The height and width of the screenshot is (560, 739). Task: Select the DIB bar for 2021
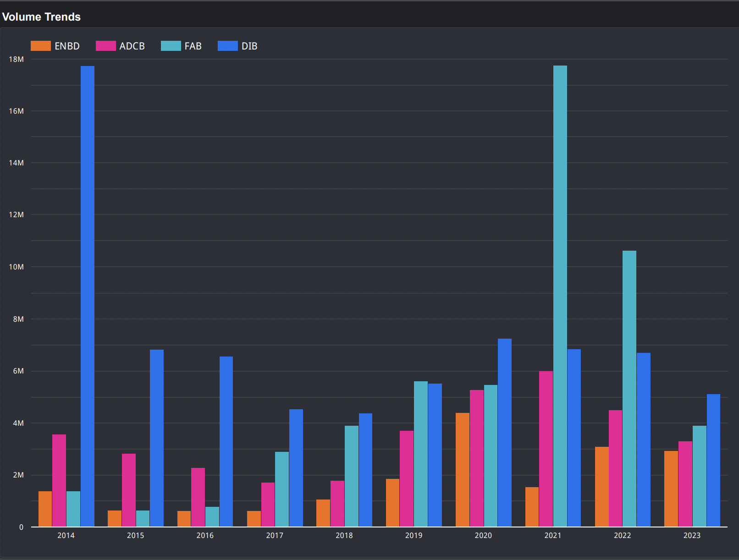[574, 438]
